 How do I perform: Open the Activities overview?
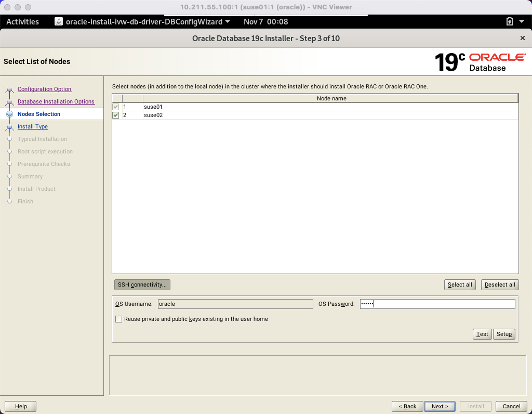point(22,22)
